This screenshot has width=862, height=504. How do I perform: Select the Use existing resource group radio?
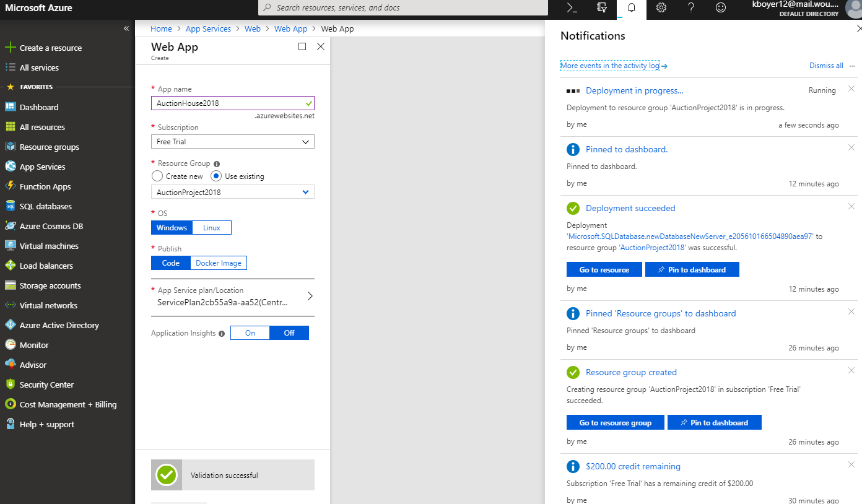click(216, 176)
